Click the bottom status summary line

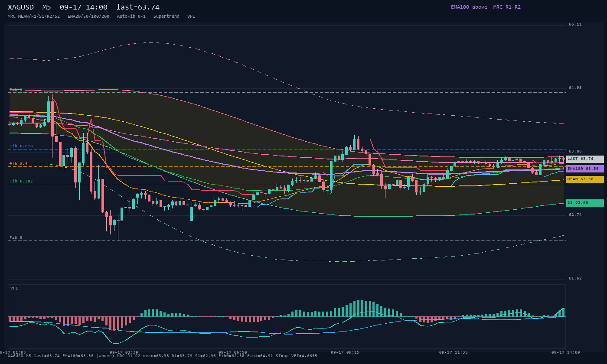click(x=163, y=356)
